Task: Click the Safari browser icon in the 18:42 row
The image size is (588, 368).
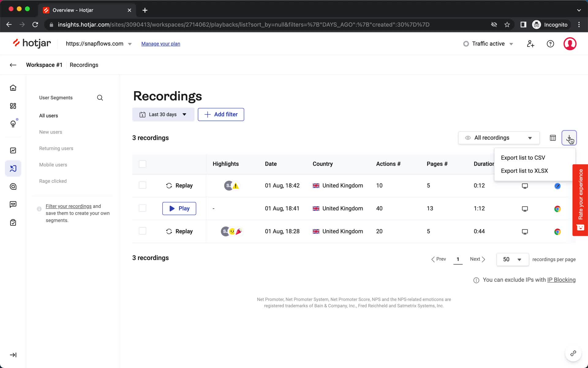Action: click(557, 186)
